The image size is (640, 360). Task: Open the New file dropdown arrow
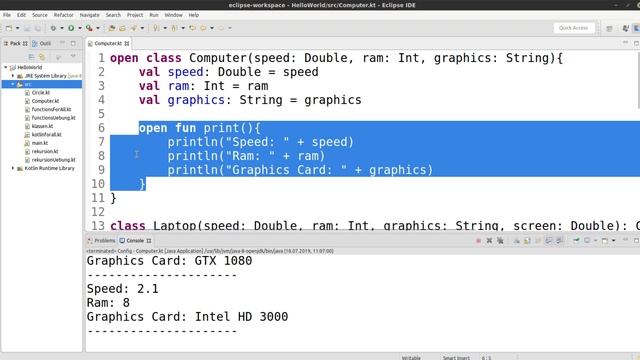pyautogui.click(x=18, y=28)
